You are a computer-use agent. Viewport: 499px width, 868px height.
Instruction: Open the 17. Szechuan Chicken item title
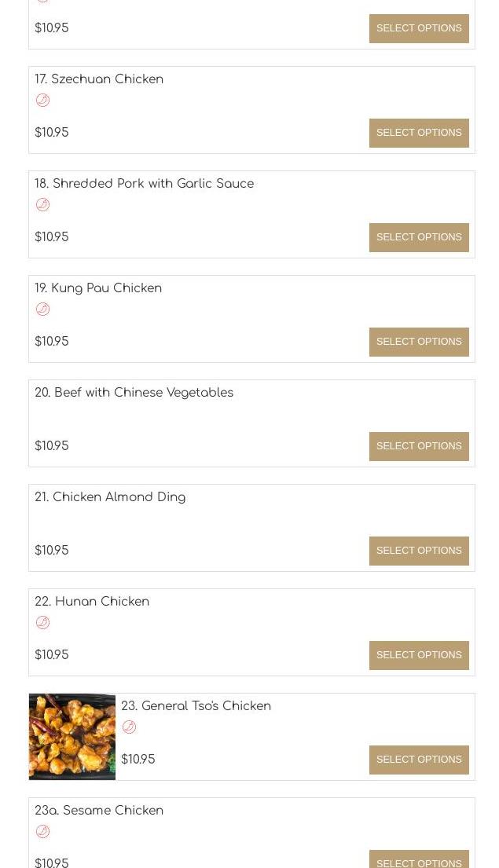click(x=99, y=79)
